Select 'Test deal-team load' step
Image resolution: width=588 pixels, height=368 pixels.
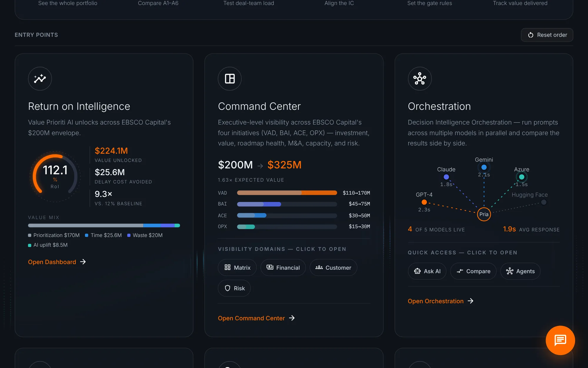tap(249, 3)
